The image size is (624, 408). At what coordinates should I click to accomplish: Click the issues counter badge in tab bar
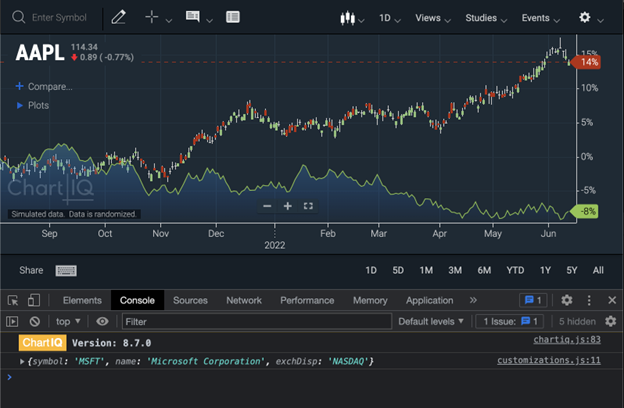point(533,300)
